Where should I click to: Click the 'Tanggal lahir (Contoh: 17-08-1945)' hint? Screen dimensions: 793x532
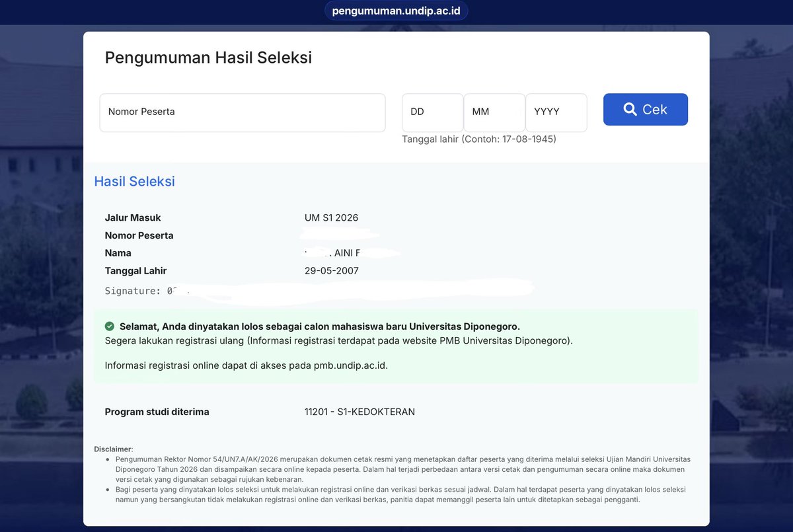coord(479,139)
